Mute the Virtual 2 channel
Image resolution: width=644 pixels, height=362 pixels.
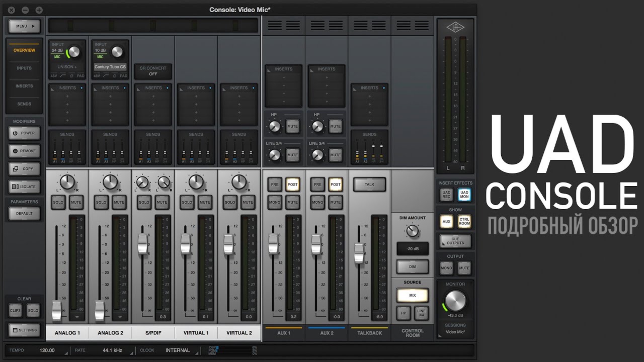(248, 202)
